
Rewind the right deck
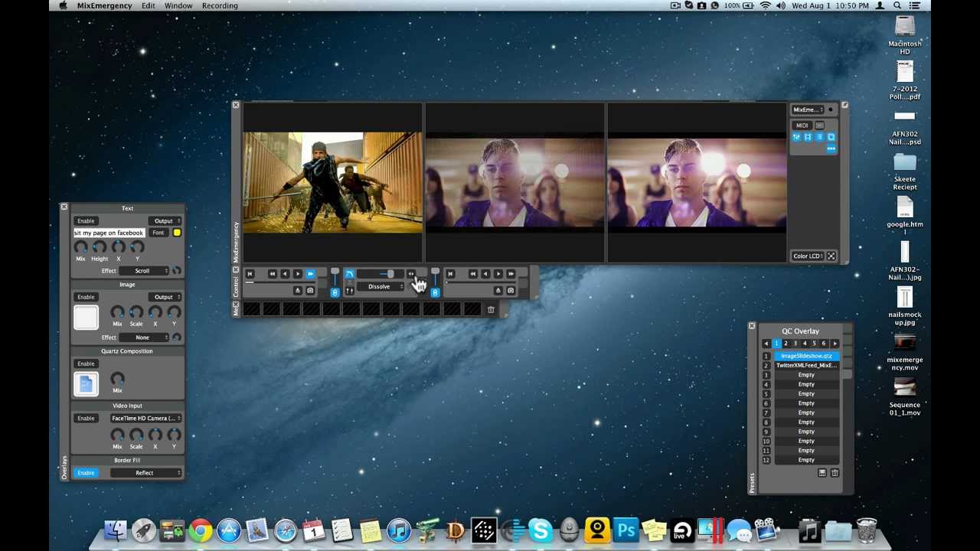pyautogui.click(x=473, y=273)
